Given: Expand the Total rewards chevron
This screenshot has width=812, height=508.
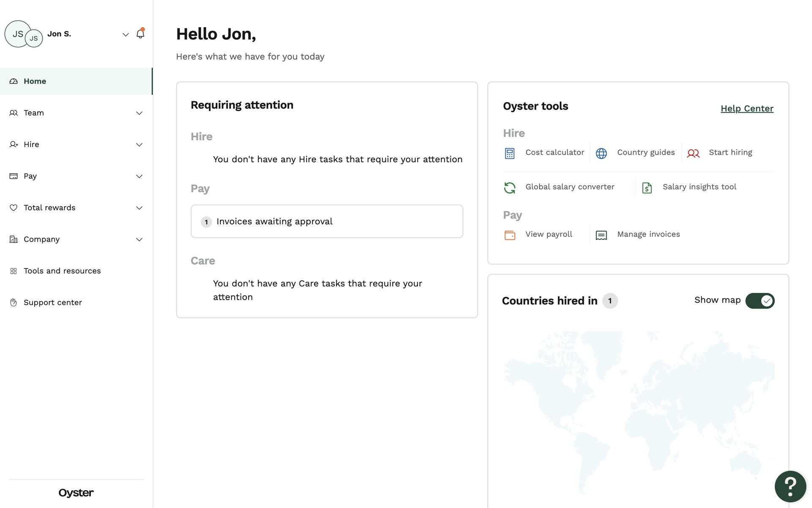Looking at the screenshot, I should click(x=139, y=208).
